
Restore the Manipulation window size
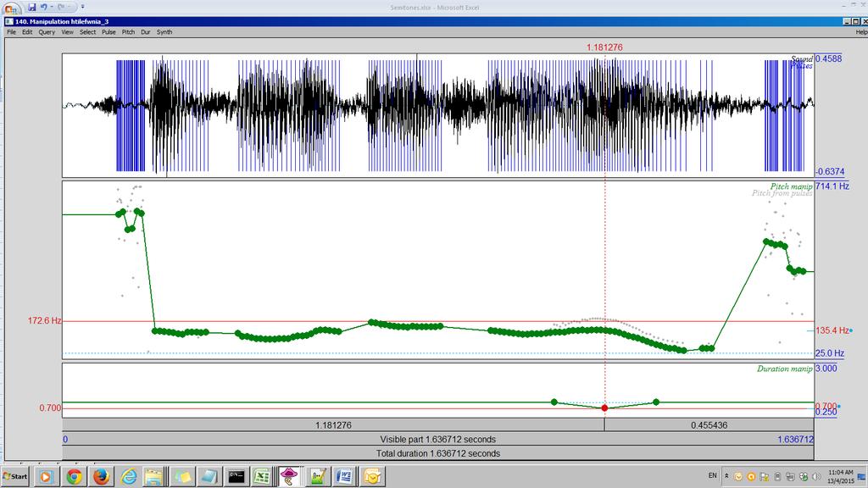click(x=856, y=21)
